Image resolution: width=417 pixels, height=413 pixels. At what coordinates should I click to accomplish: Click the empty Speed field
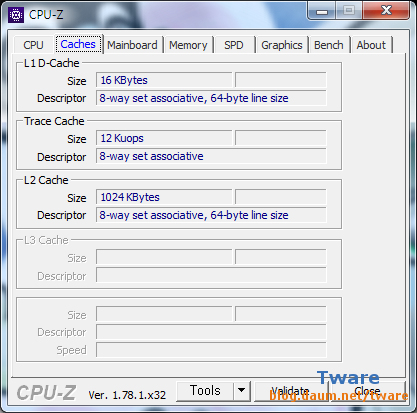tap(211, 350)
